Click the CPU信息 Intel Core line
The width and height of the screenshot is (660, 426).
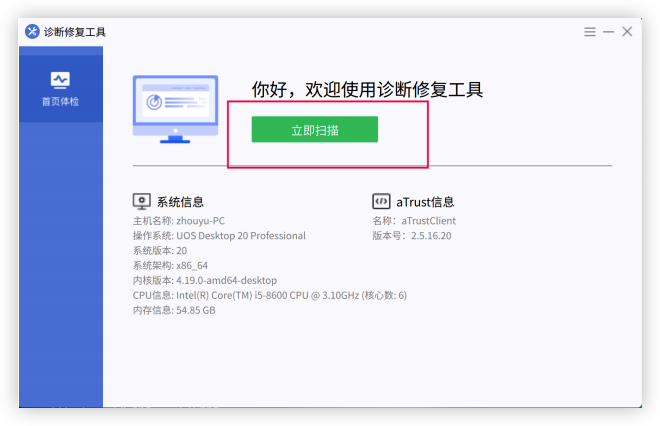[x=269, y=295]
